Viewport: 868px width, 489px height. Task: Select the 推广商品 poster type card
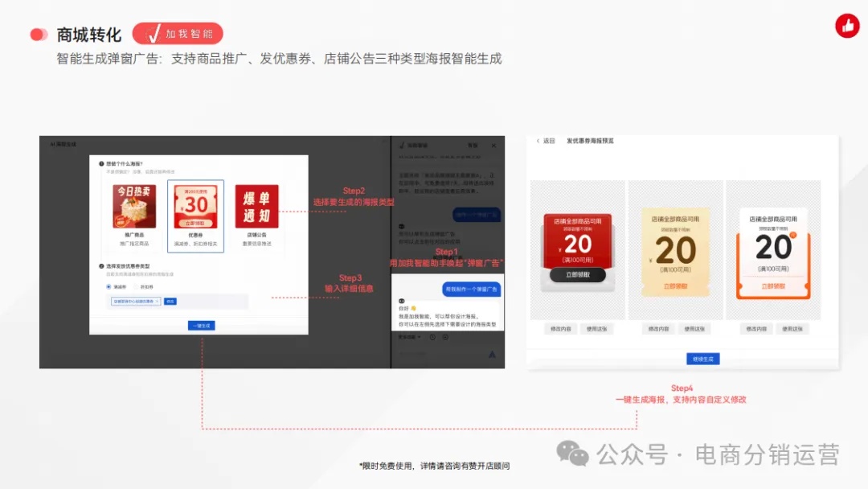134,216
